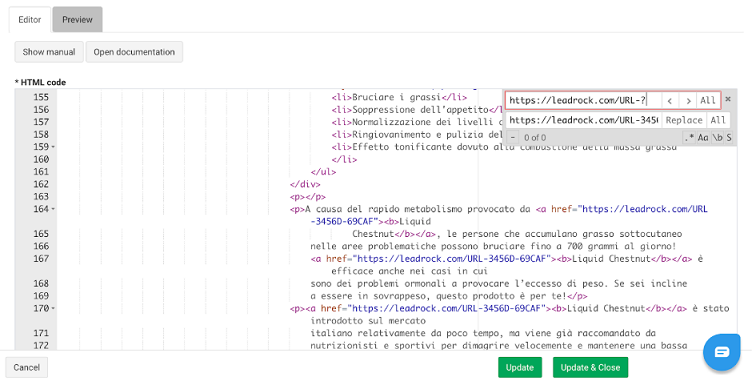Click '</li>' tag on line 160

click(x=344, y=159)
